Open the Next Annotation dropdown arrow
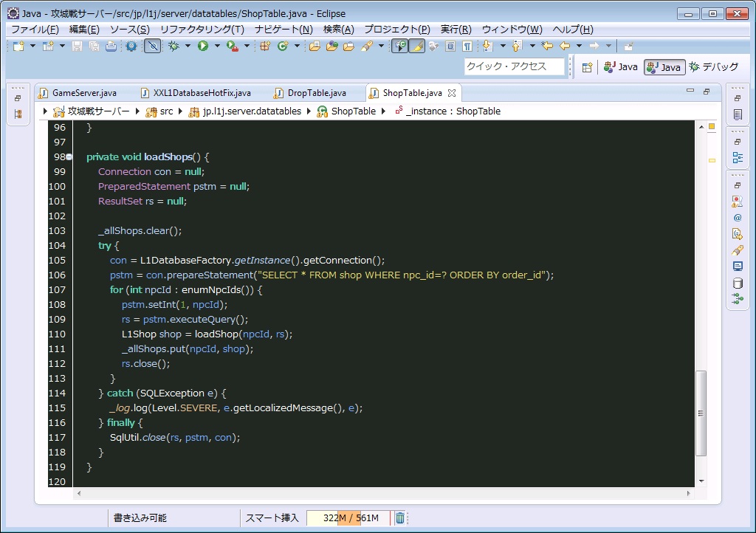This screenshot has width=756, height=533. pyautogui.click(x=502, y=47)
